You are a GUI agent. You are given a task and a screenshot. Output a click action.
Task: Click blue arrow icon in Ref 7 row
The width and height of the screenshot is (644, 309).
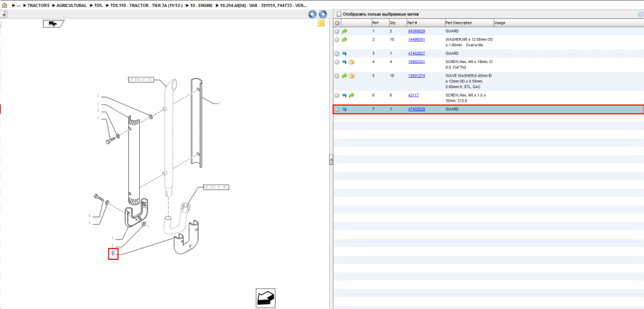click(345, 109)
